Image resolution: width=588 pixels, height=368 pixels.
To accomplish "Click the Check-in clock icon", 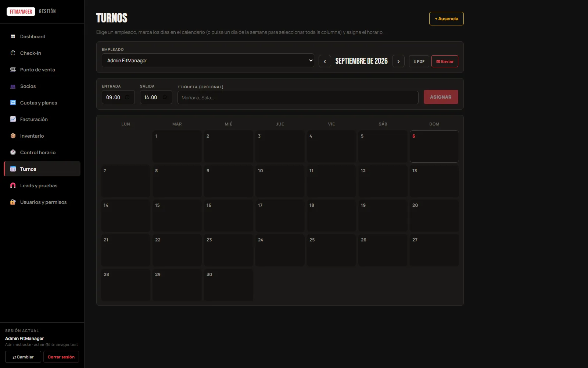I will point(13,53).
